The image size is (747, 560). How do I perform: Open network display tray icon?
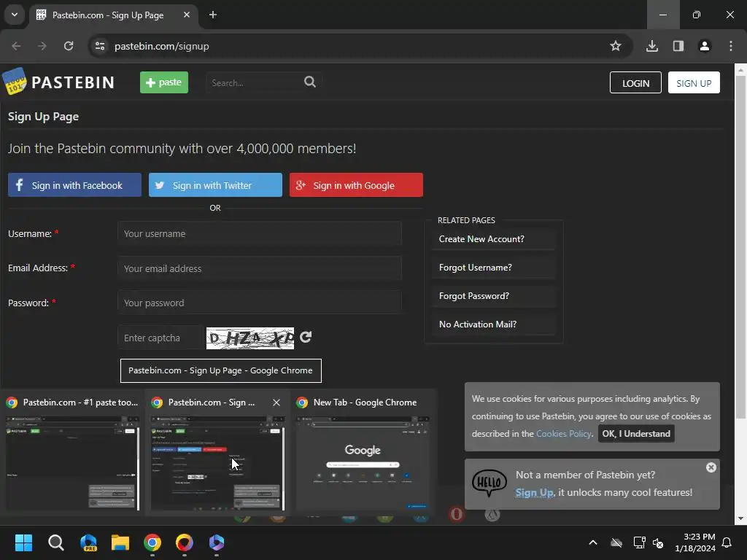tap(639, 542)
